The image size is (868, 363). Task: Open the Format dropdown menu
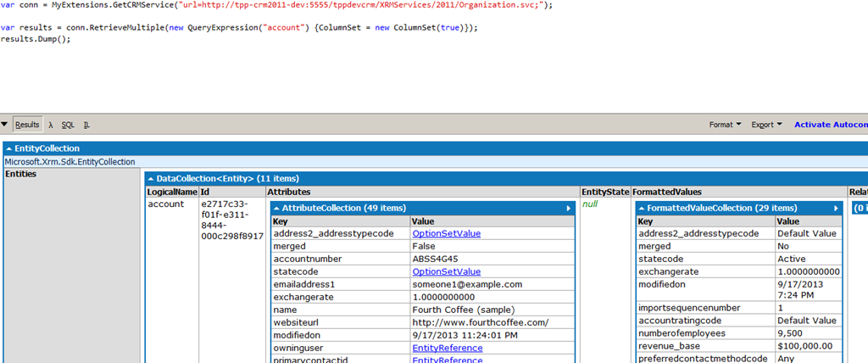[726, 125]
